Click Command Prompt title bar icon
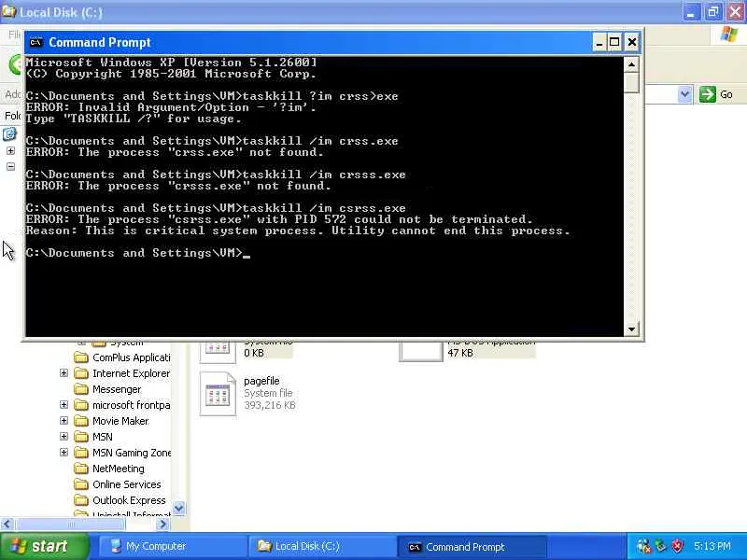 tap(36, 42)
